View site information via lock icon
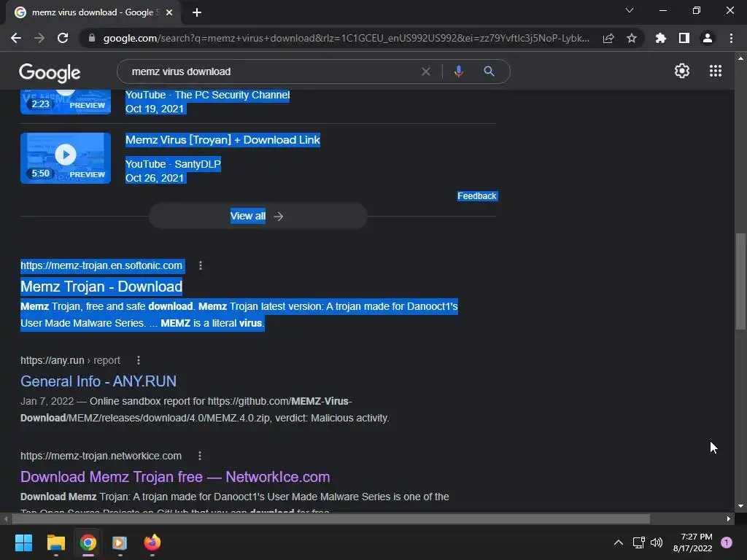Image resolution: width=747 pixels, height=560 pixels. pyautogui.click(x=92, y=38)
